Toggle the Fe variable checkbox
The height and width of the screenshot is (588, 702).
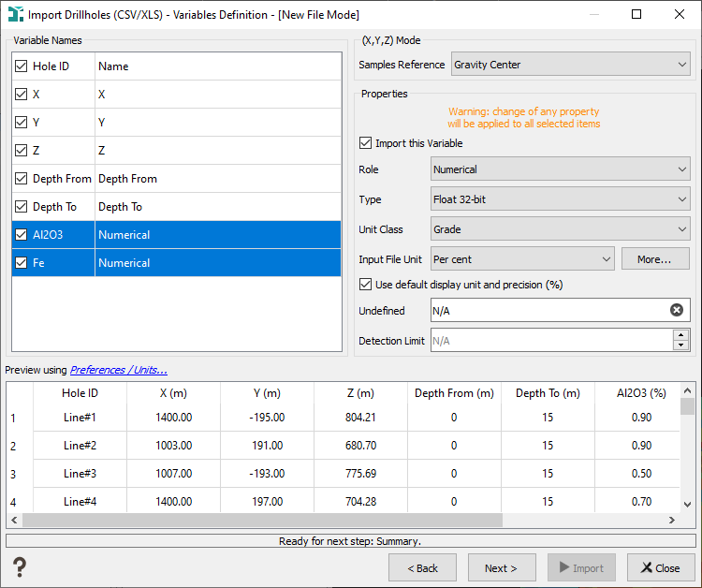(x=21, y=263)
